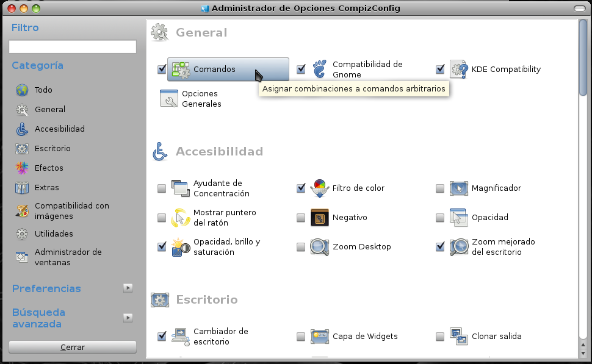Enable the Magnificador checkbox
Image resolution: width=592 pixels, height=364 pixels.
[x=440, y=188]
